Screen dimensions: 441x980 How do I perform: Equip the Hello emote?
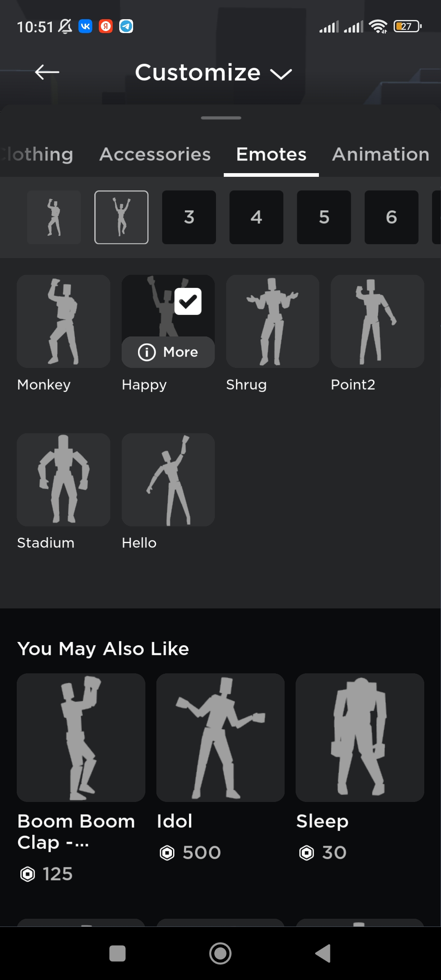168,480
